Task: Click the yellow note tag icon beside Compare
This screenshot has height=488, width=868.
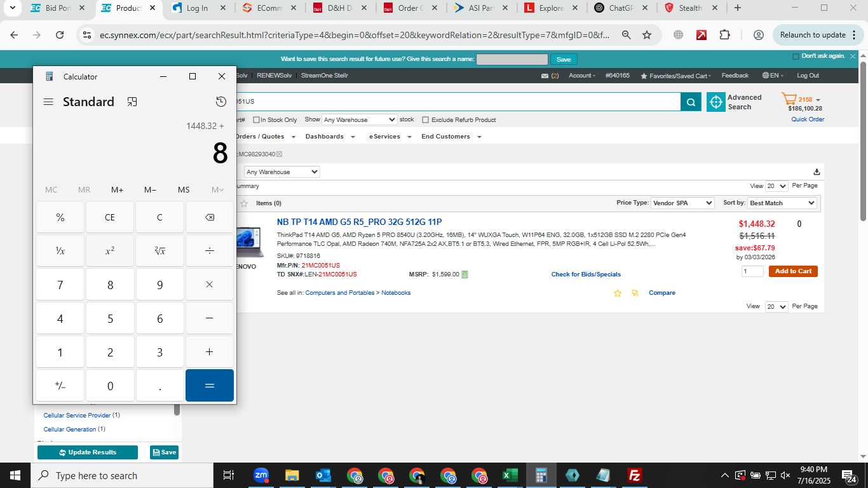Action: (635, 293)
